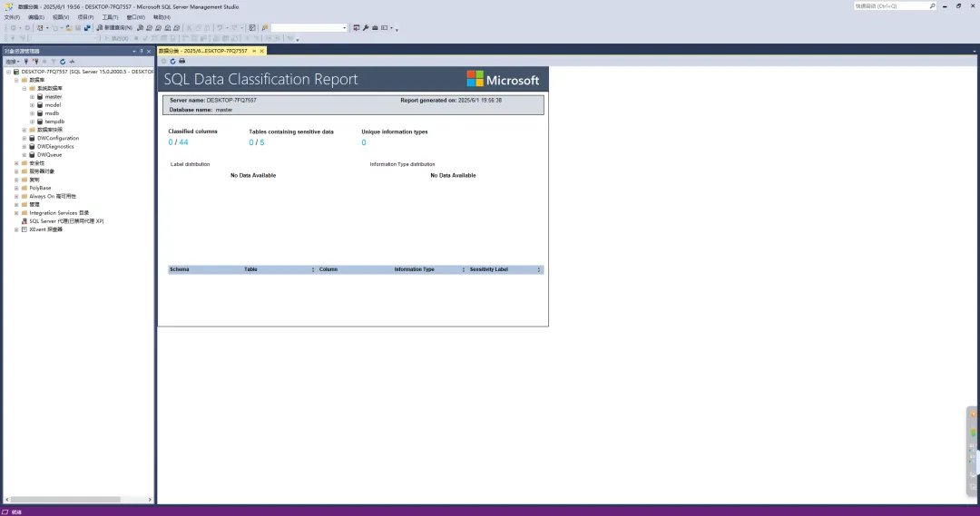Open the empty combo box in main toolbar
The image size is (980, 516).
(309, 27)
